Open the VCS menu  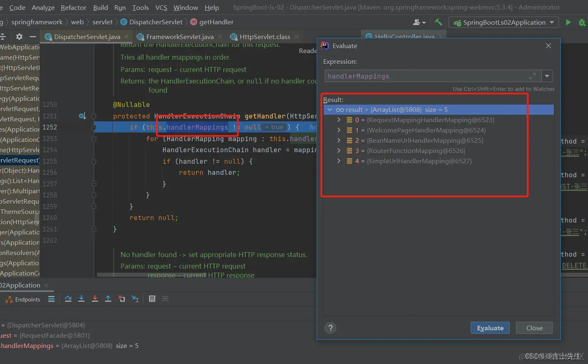click(x=161, y=7)
